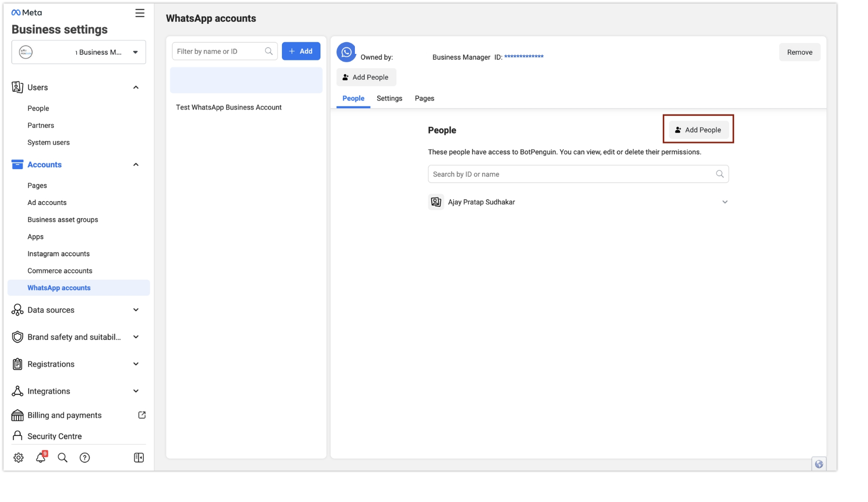Image resolution: width=868 pixels, height=502 pixels.
Task: Open the hamburger menu at top of sidebar
Action: [140, 13]
